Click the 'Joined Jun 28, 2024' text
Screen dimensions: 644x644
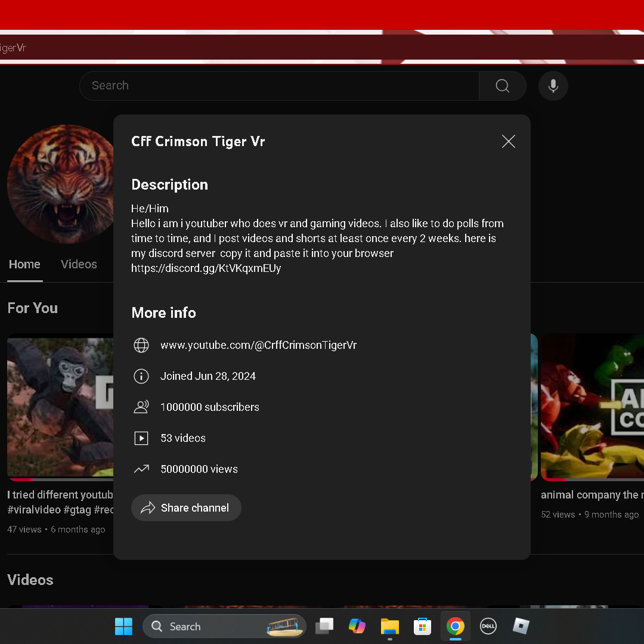tap(208, 376)
